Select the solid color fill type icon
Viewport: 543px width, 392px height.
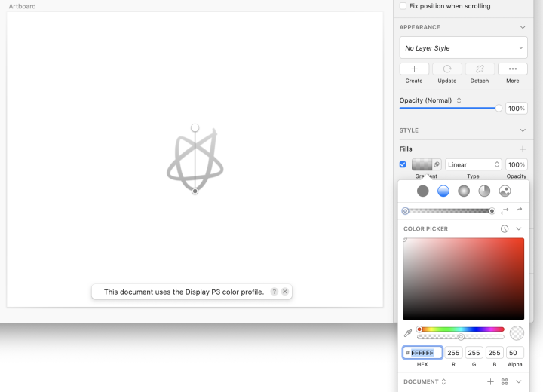click(x=422, y=191)
